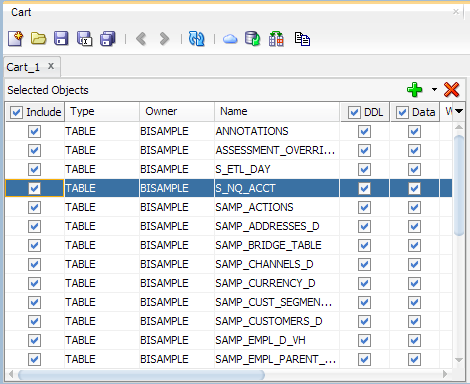
Task: Sort by the Owner column header
Action: tap(177, 111)
